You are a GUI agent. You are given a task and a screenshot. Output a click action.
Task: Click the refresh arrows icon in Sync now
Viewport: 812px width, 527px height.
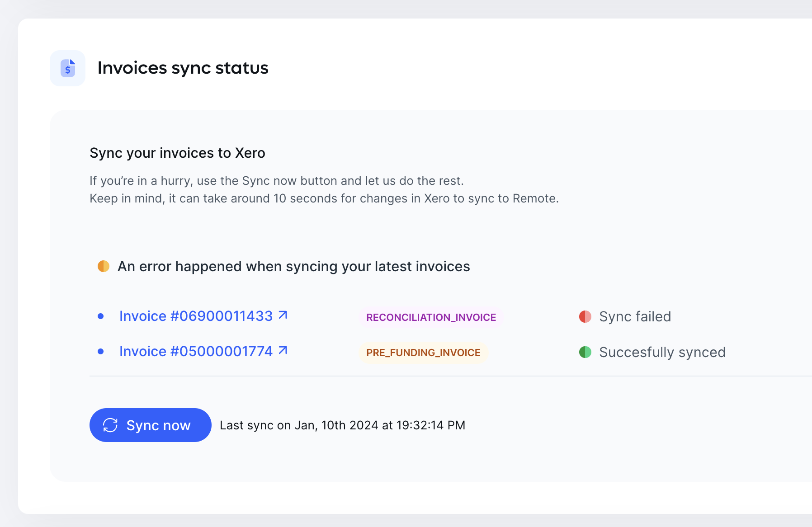[110, 425]
